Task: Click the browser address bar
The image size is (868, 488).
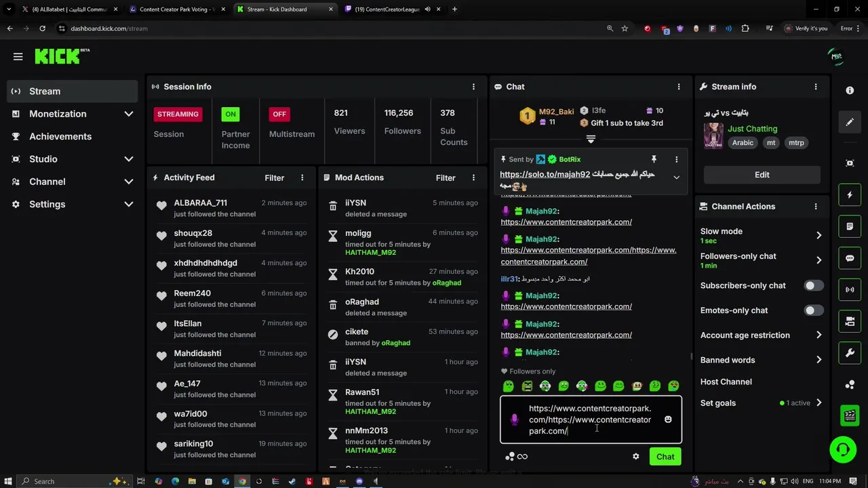Action: 332,28
